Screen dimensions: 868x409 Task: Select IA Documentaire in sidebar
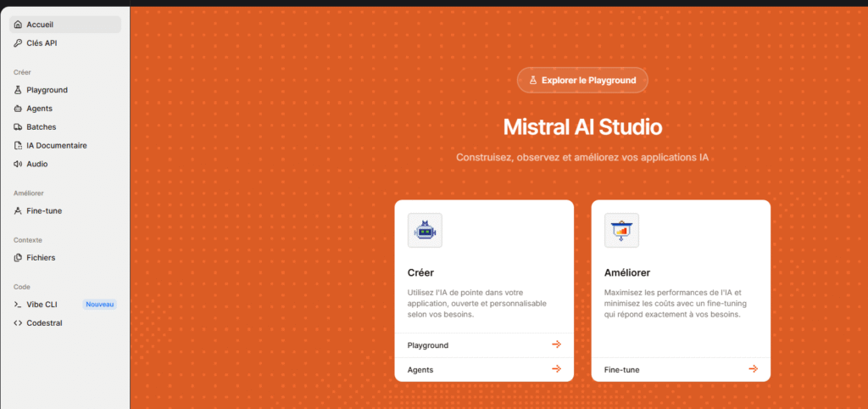point(65,146)
